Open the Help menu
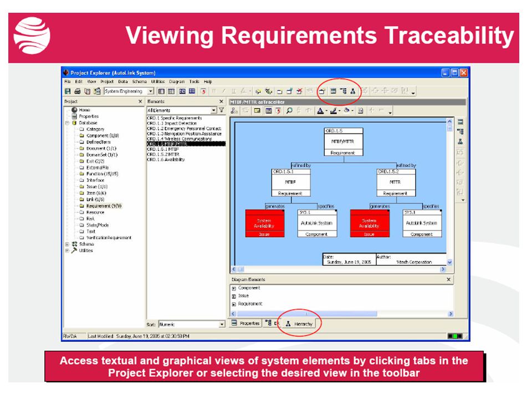This screenshot has width=532, height=399. pos(208,82)
